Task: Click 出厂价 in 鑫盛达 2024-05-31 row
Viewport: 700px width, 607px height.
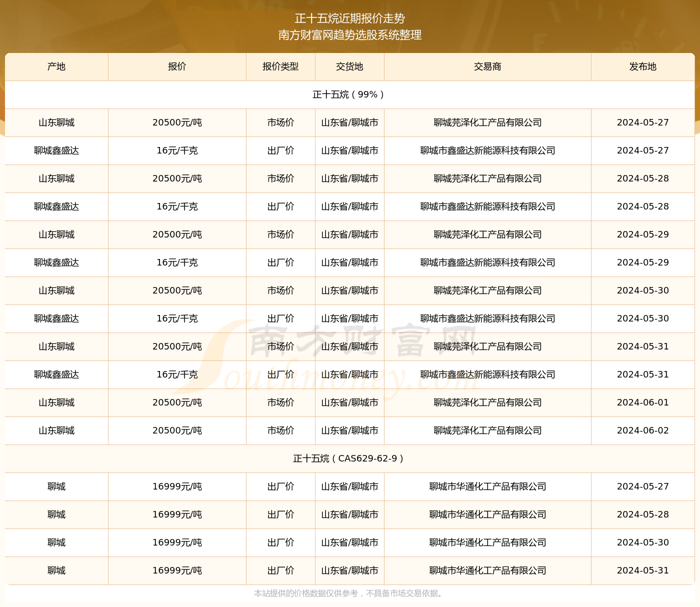Action: 280,374
